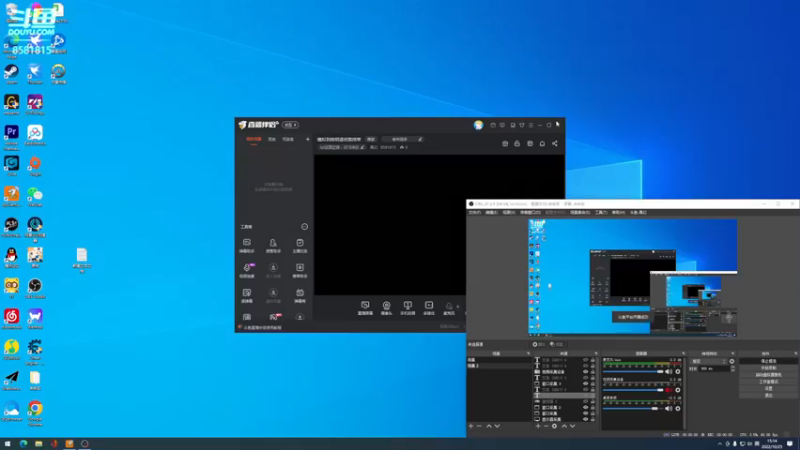This screenshot has width=800, height=450.
Task: Edit stream title pencil in Douyu companion header
Action: [420, 139]
